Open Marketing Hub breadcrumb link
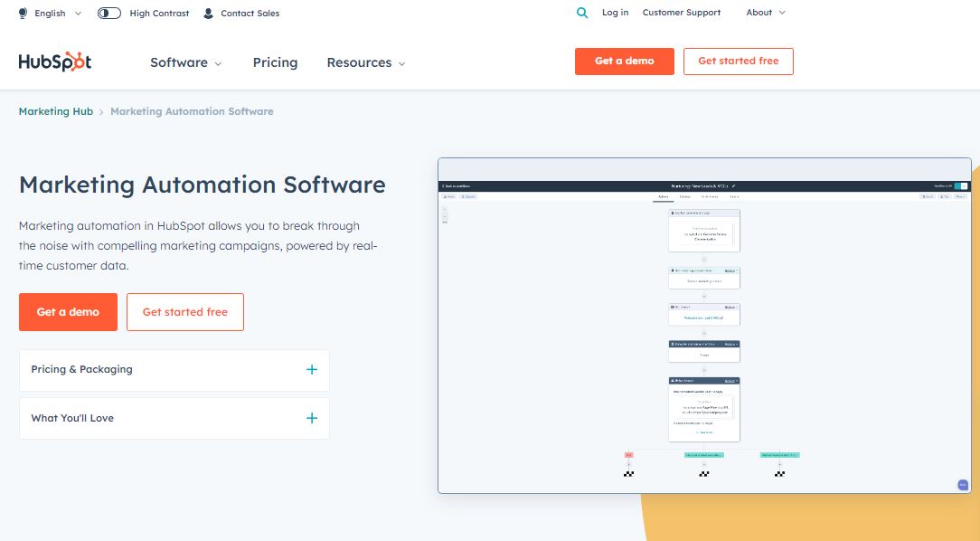This screenshot has width=980, height=541. pos(56,111)
